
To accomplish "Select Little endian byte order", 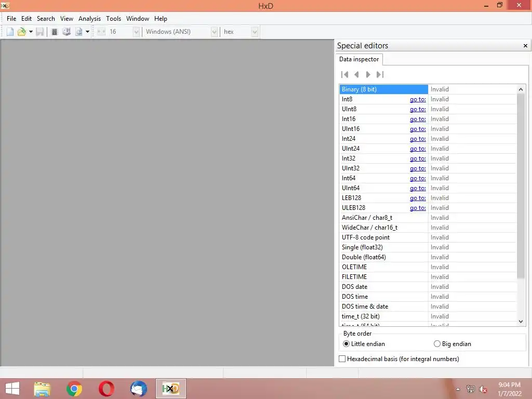I will [x=364, y=344].
